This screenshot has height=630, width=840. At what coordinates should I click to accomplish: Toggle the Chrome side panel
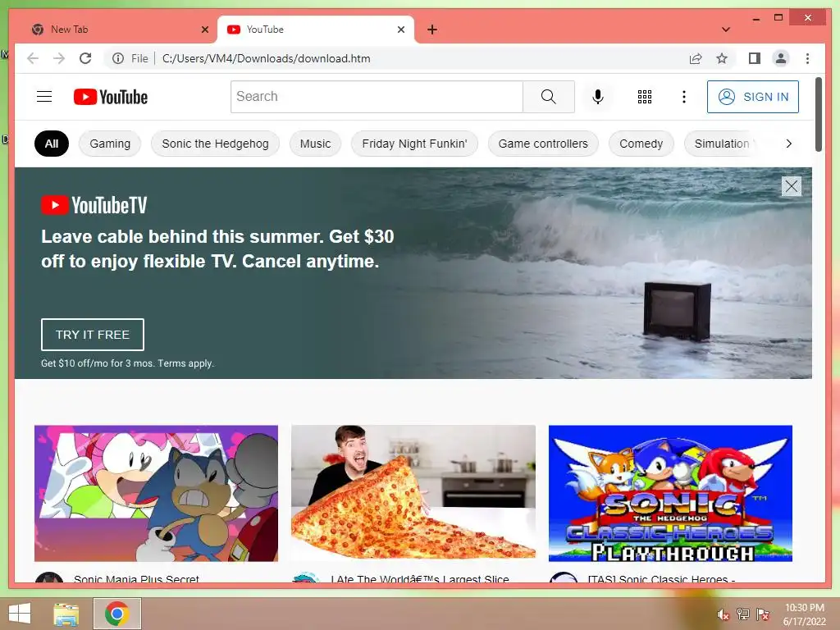[755, 58]
